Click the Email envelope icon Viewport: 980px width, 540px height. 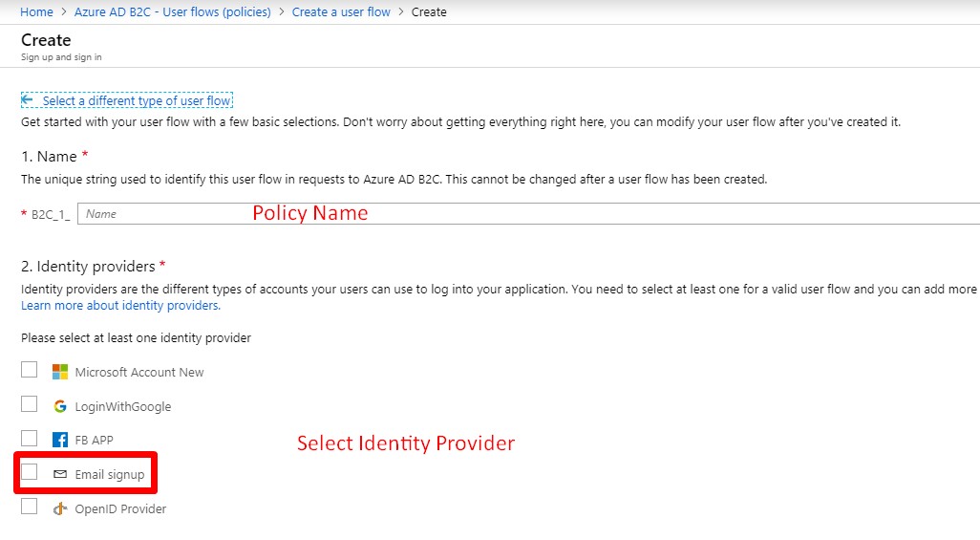pos(60,474)
